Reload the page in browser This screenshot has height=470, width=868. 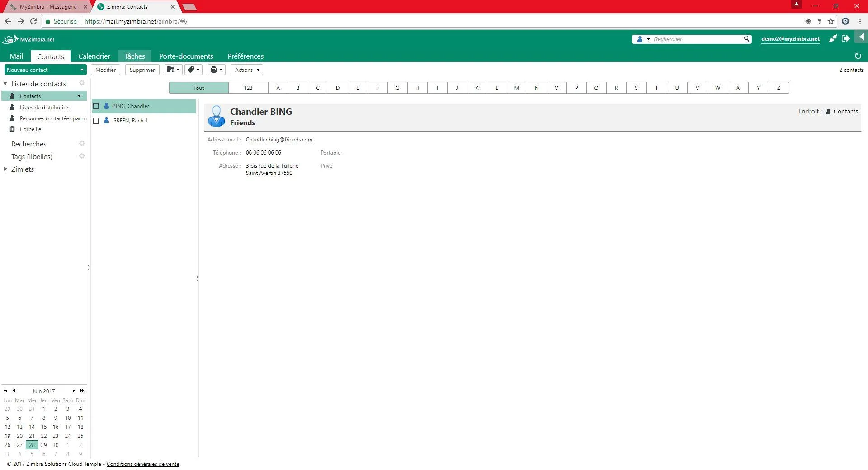tap(33, 21)
